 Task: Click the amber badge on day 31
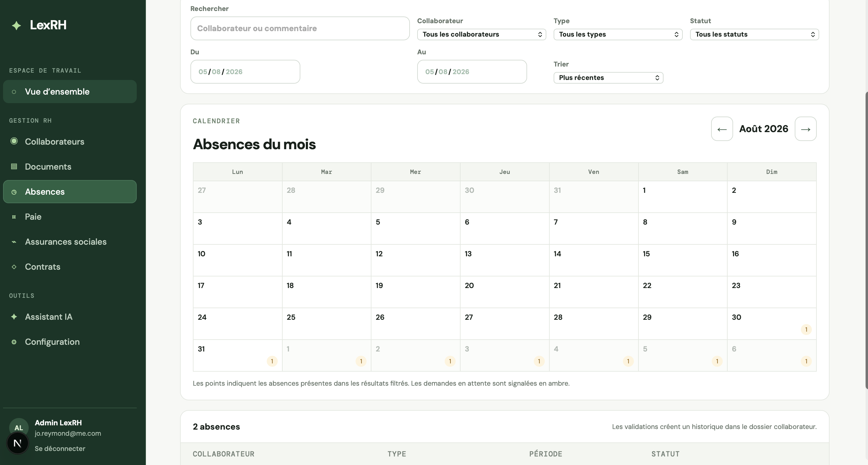pyautogui.click(x=272, y=361)
